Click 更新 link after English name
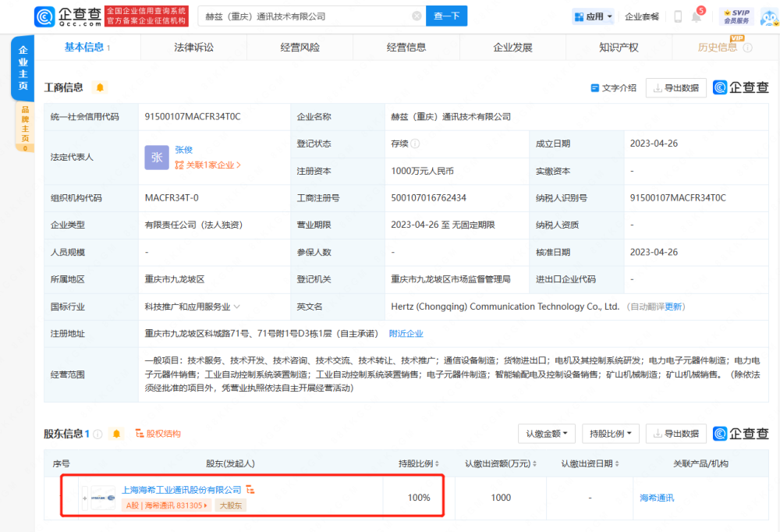This screenshot has height=532, width=780. [x=673, y=307]
